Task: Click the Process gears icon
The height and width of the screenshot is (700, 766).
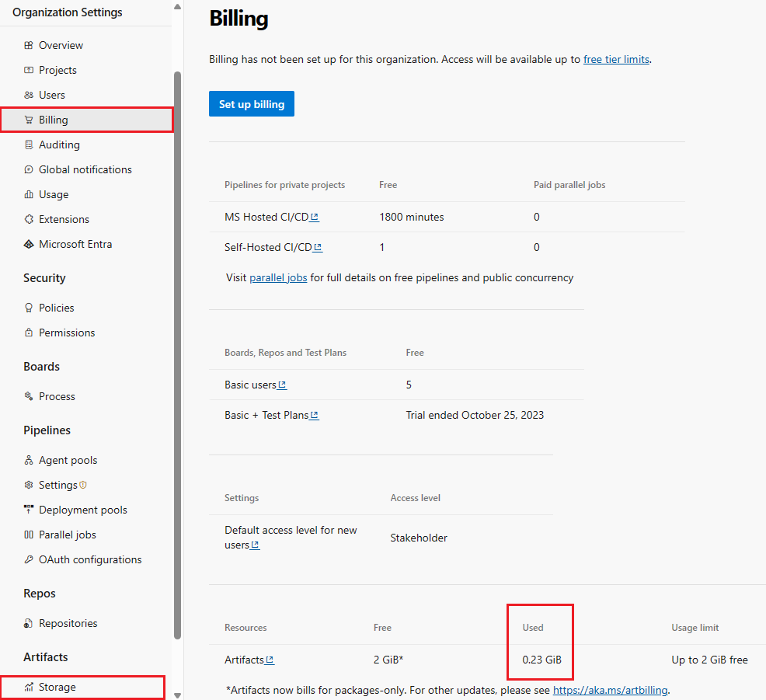Action: click(x=29, y=397)
